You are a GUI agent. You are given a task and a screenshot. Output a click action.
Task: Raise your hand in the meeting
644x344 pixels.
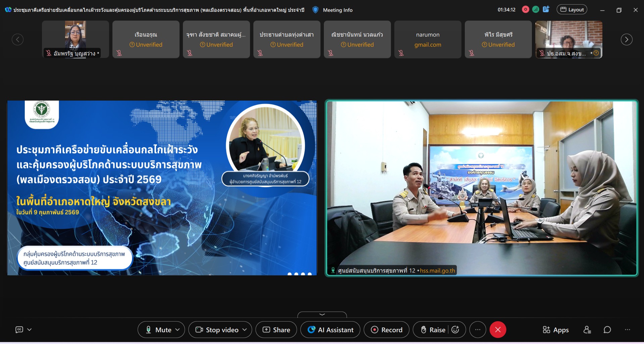(433, 330)
